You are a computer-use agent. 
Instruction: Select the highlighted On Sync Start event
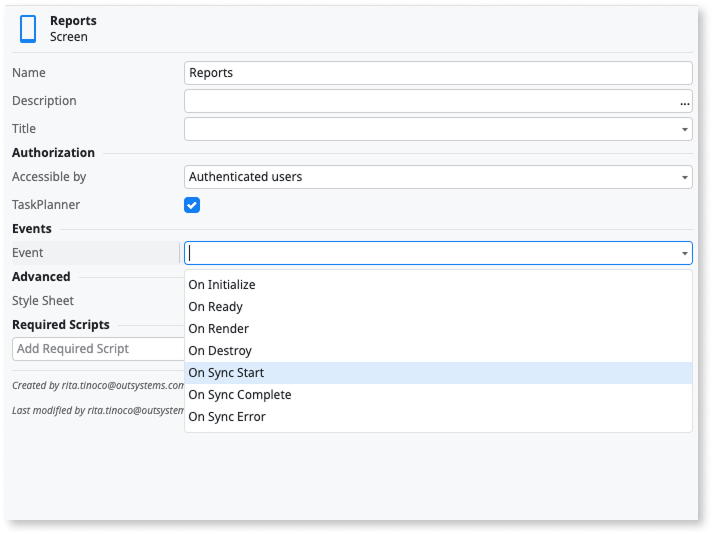click(x=438, y=373)
